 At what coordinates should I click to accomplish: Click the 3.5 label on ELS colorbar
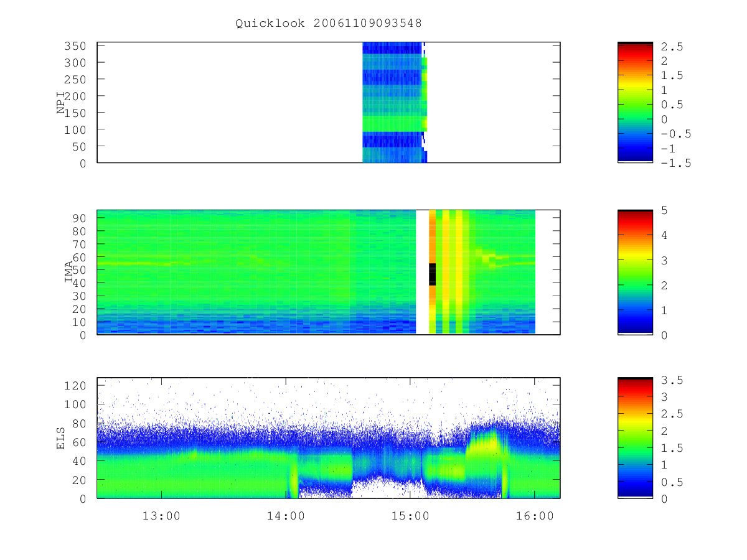674,380
